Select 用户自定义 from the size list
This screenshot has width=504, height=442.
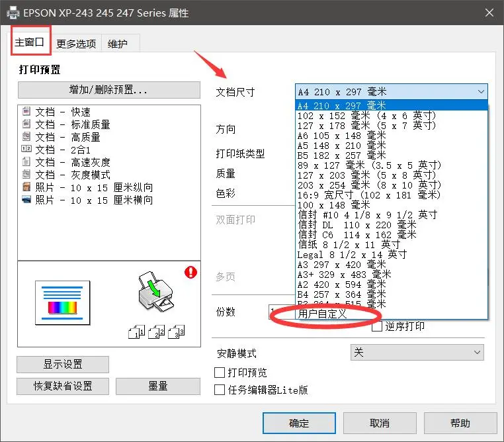(323, 314)
